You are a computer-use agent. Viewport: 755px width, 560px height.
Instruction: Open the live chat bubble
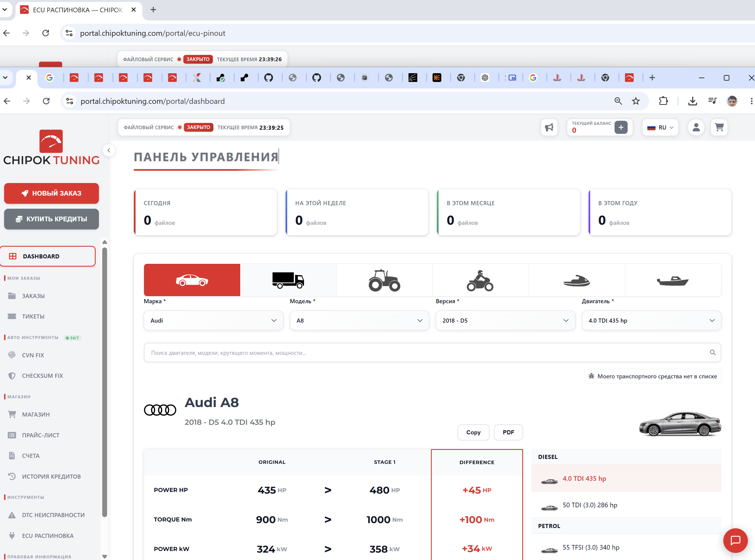pyautogui.click(x=735, y=540)
